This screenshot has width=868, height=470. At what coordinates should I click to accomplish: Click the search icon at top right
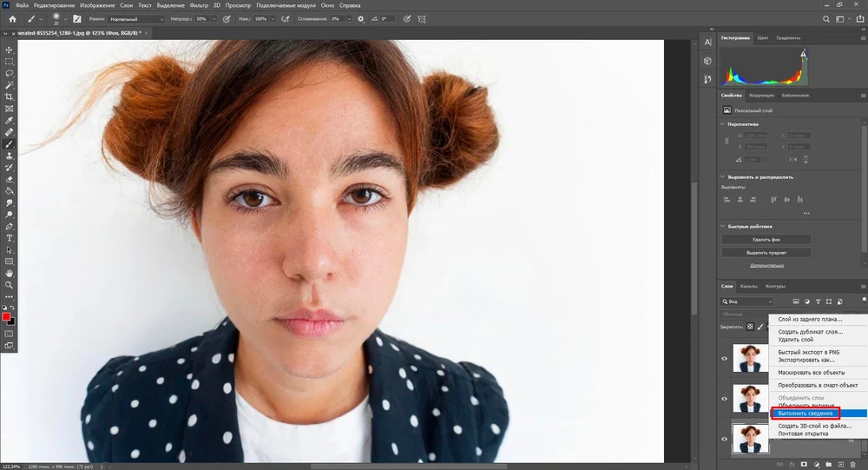pos(826,19)
